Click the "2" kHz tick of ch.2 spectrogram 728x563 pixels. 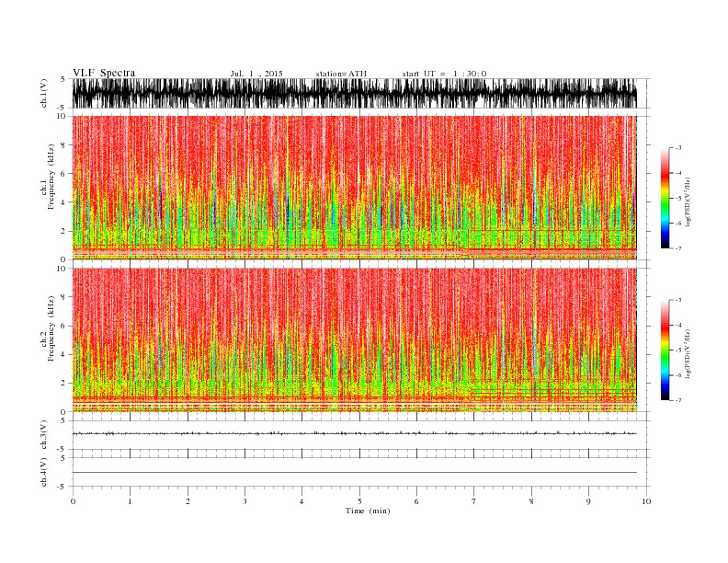click(63, 384)
